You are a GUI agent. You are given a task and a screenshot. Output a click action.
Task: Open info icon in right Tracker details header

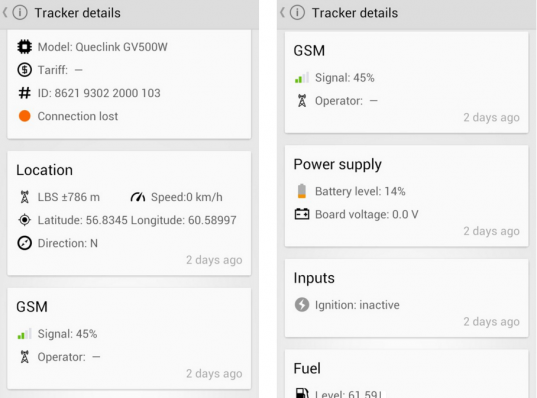pyautogui.click(x=297, y=13)
